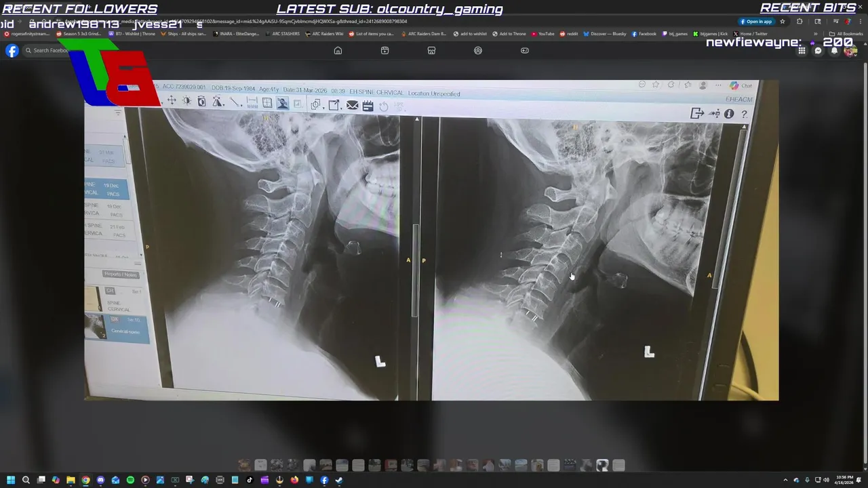Click the grid layout icon in x-ray viewer
Image resolution: width=868 pixels, height=488 pixels.
tap(267, 102)
